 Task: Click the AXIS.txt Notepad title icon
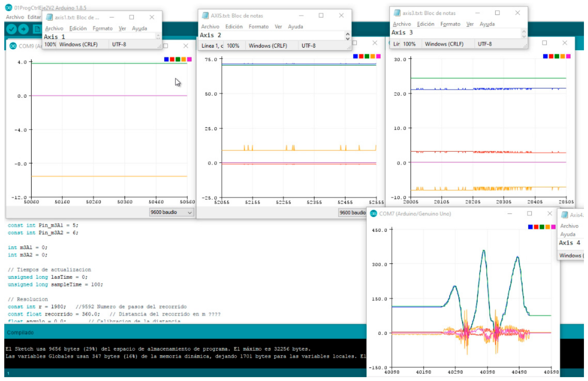click(205, 15)
